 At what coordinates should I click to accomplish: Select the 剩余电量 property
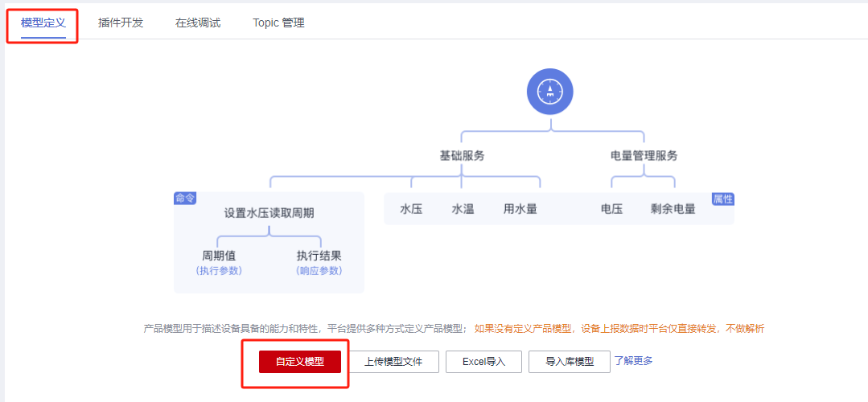(x=673, y=210)
